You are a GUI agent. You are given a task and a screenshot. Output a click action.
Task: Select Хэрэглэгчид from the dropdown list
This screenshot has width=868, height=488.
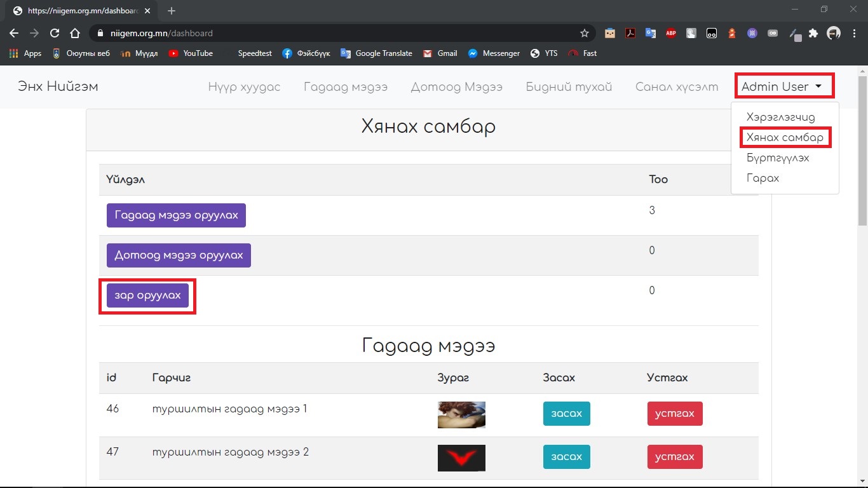click(x=780, y=117)
